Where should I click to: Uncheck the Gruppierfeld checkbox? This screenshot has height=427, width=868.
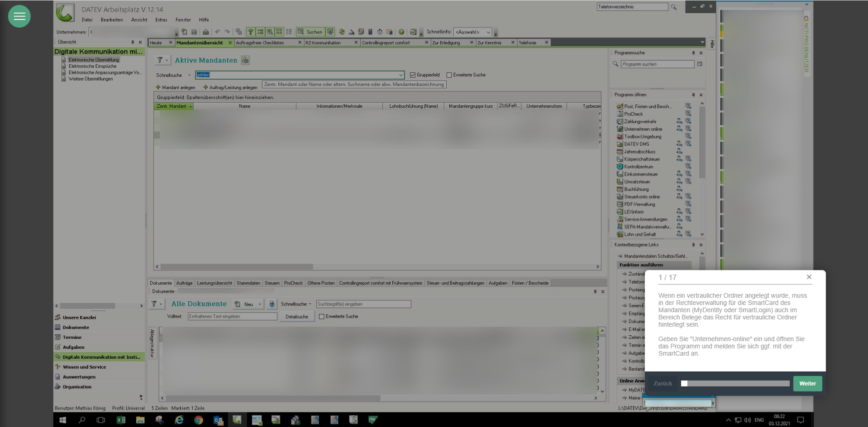[x=413, y=75]
